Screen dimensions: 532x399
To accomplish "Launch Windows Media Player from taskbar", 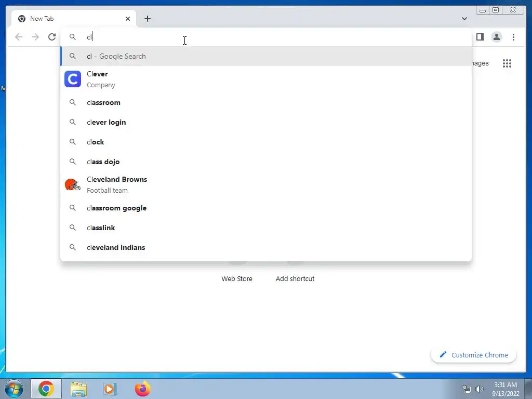I will click(x=110, y=389).
